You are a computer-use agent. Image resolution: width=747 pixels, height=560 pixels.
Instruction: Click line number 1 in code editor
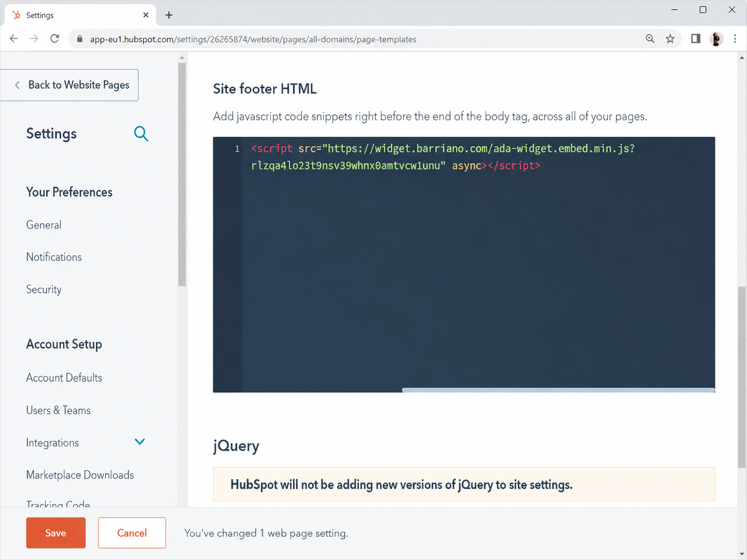click(237, 149)
